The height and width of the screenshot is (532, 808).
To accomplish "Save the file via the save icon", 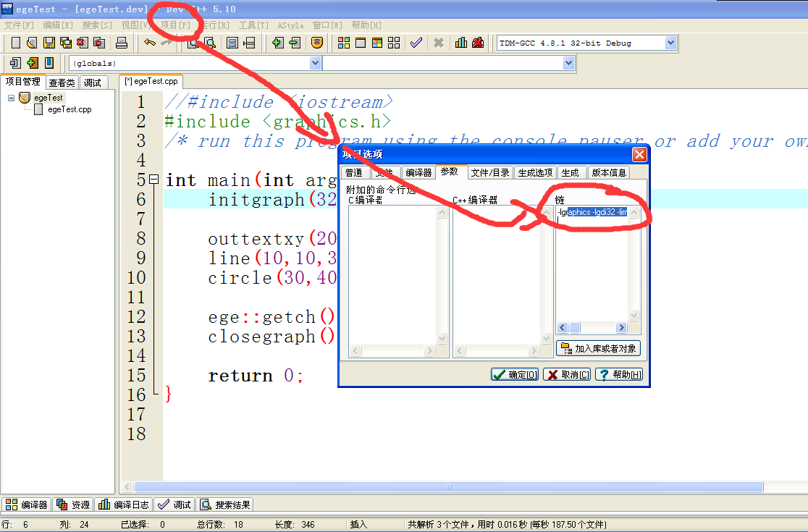I will 49,42.
